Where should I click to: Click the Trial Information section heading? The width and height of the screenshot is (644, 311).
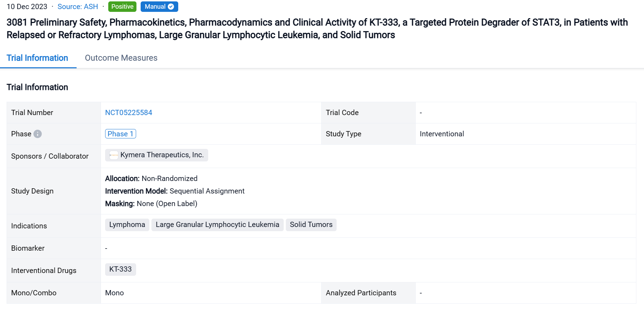(37, 87)
